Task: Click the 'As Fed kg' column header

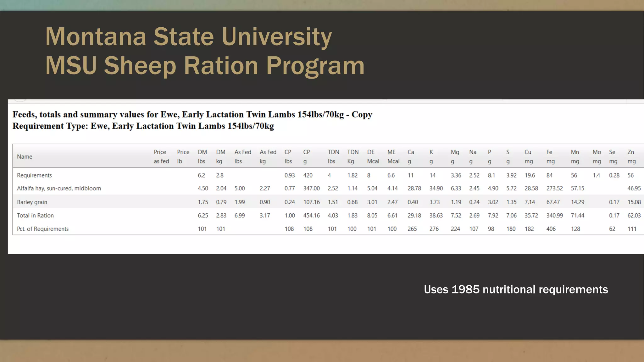Action: click(268, 156)
